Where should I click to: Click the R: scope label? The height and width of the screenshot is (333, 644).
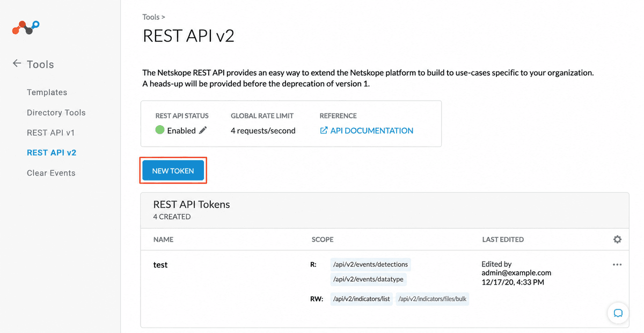pos(313,264)
